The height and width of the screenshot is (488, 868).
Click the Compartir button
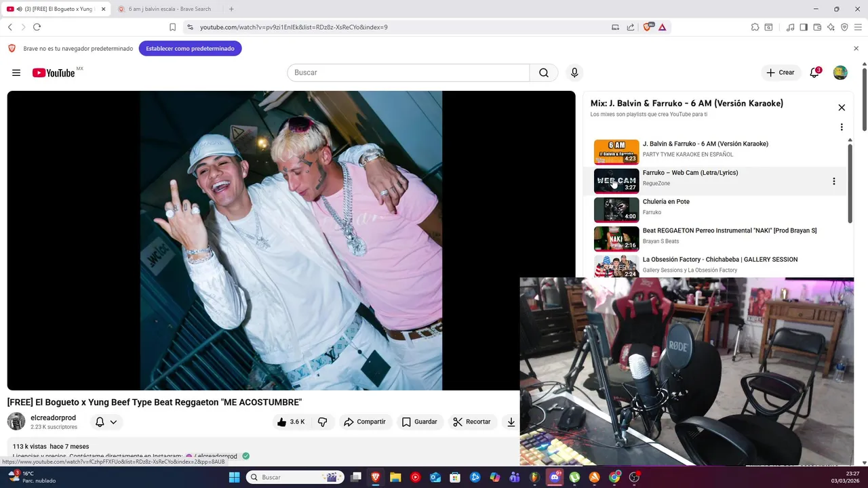click(365, 422)
